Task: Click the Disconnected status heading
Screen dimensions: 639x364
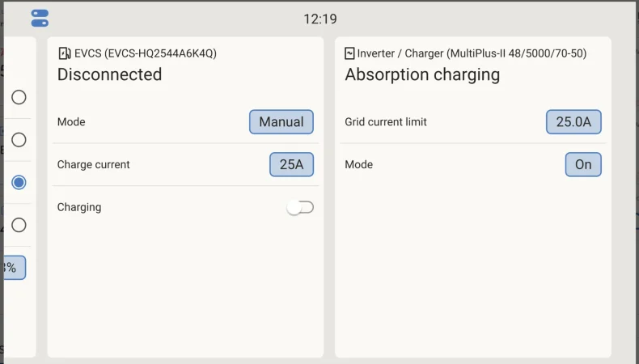Action: [110, 74]
